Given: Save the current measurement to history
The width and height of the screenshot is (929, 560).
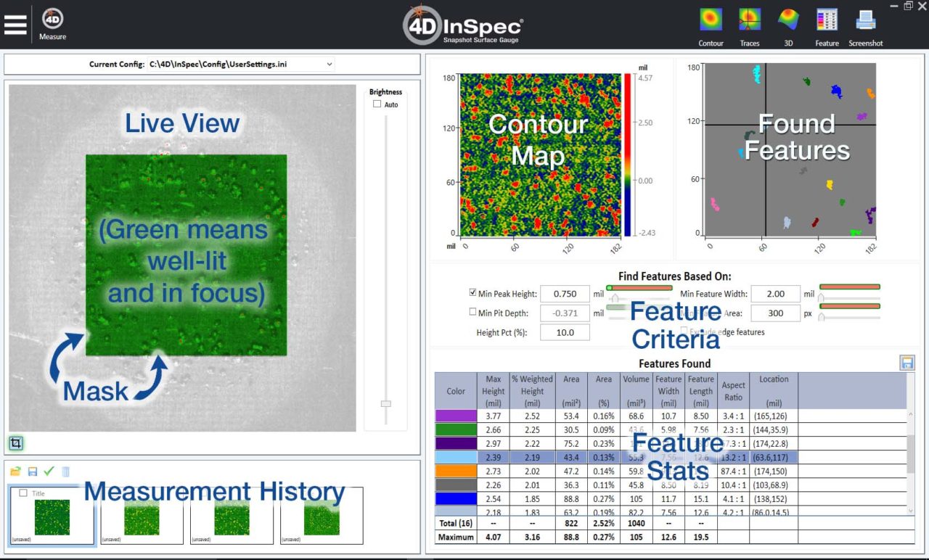Looking at the screenshot, I should click(32, 471).
